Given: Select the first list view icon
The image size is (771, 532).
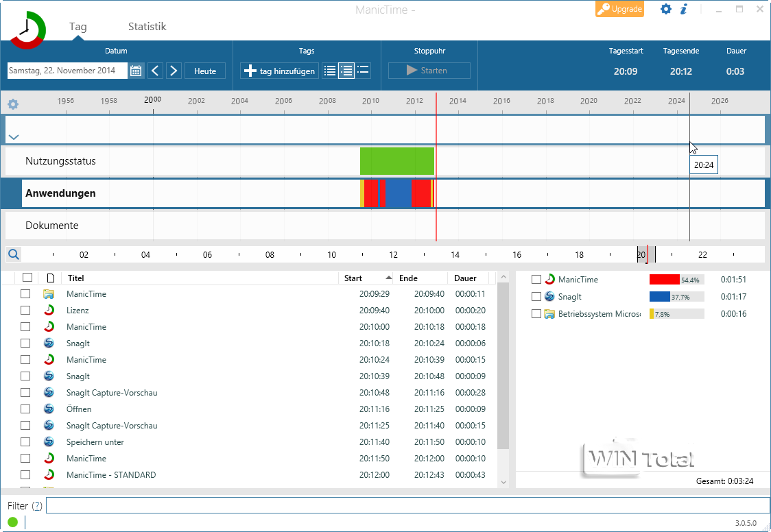Looking at the screenshot, I should 330,71.
